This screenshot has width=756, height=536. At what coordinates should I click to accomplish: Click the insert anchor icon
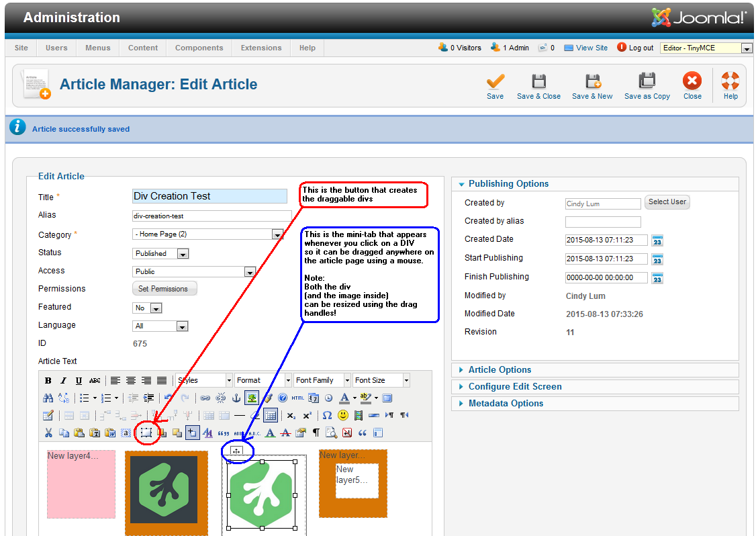point(236,398)
